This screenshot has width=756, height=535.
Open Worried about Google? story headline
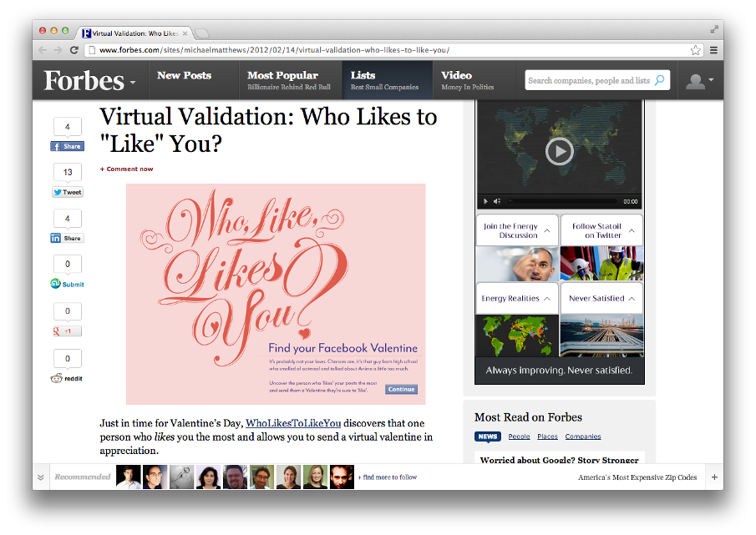[560, 460]
